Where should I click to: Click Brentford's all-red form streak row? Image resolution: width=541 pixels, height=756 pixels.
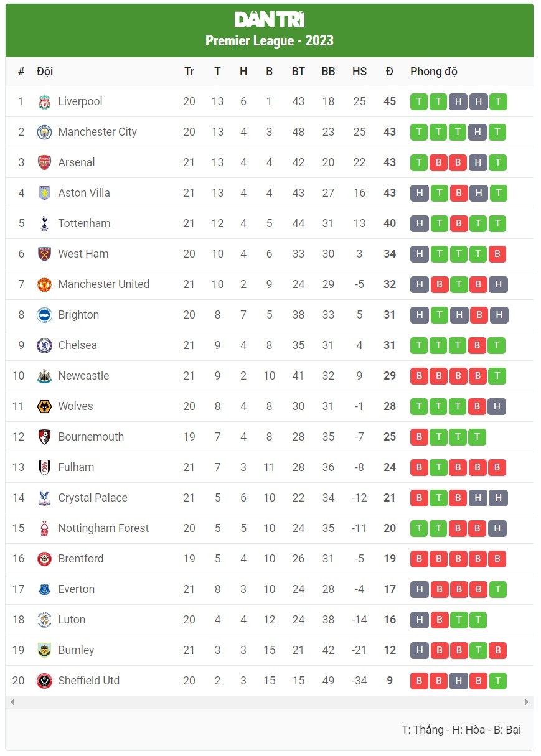click(x=459, y=559)
